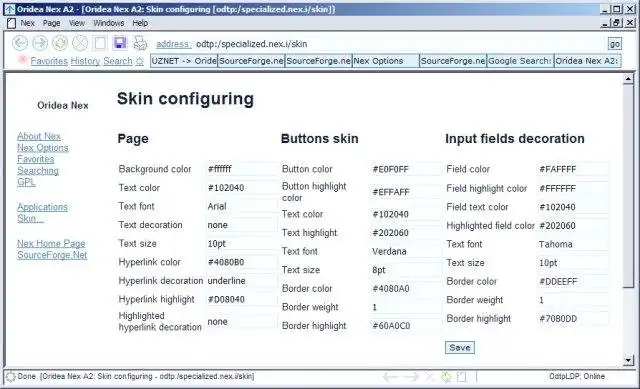Click the Field highlight color input #FFFFFF

(x=573, y=189)
